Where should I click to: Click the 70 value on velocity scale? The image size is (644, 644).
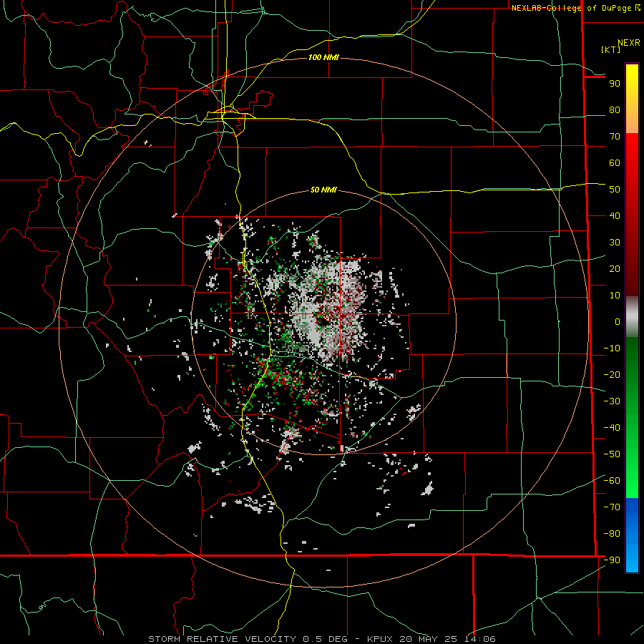tap(615, 137)
